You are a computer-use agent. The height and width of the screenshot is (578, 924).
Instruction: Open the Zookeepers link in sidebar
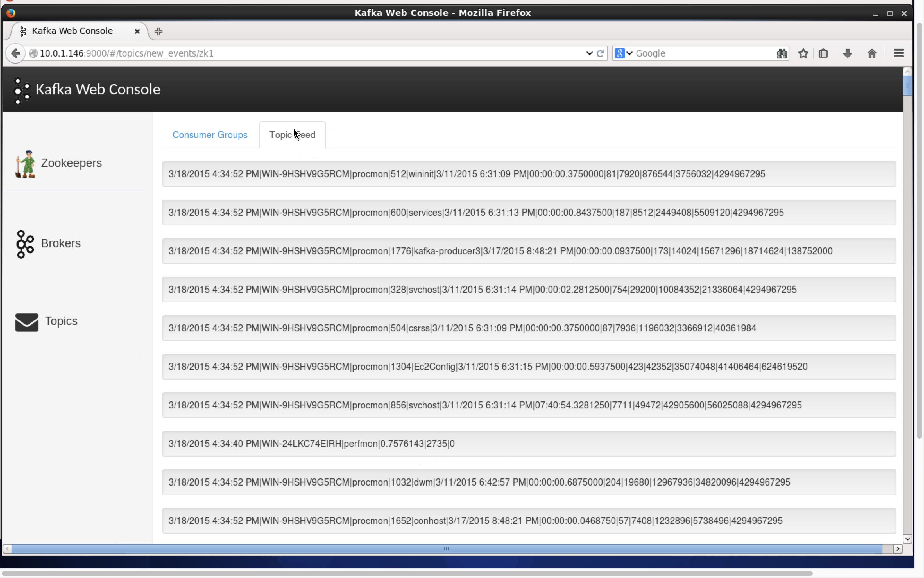coord(72,163)
